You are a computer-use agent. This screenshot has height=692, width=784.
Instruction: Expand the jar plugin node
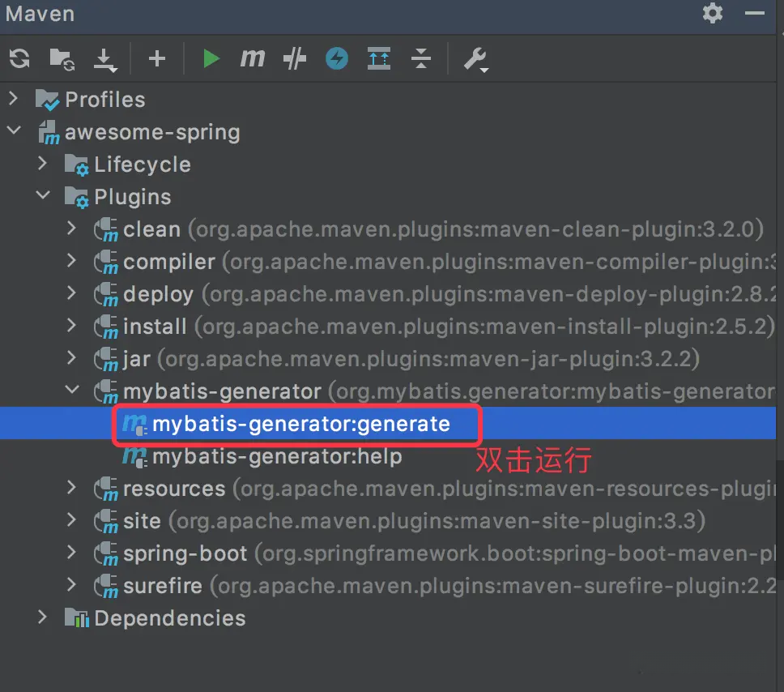pos(71,358)
